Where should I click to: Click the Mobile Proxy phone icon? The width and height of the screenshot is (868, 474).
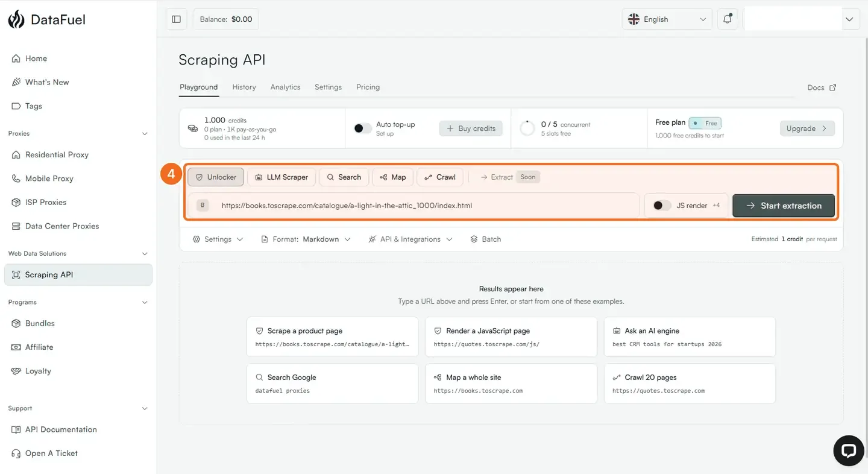click(x=16, y=179)
